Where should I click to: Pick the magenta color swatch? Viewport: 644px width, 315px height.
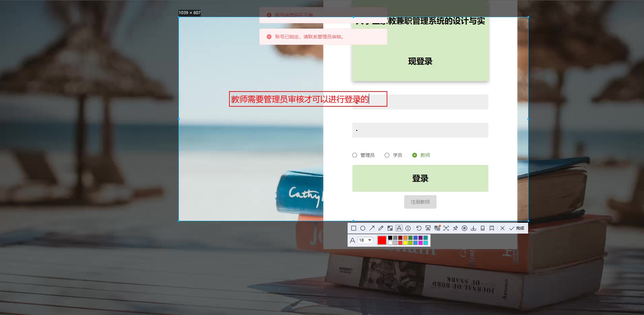pos(421,243)
